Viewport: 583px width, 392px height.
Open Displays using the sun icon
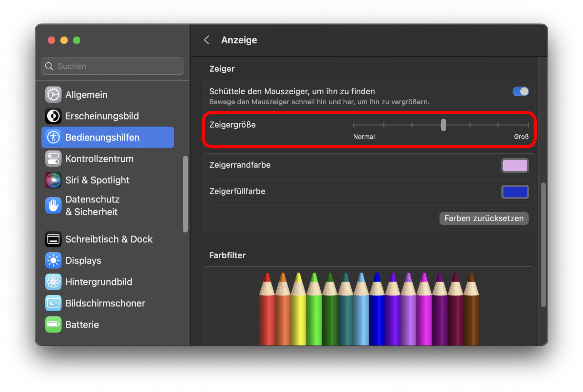(x=53, y=260)
